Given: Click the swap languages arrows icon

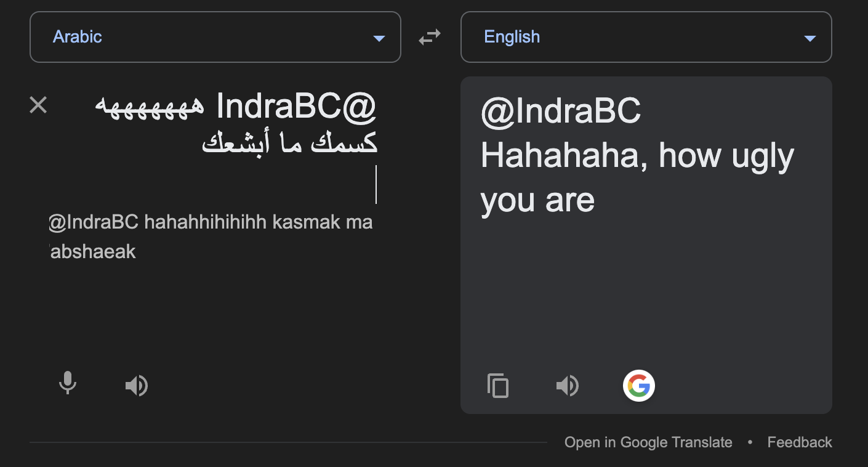Looking at the screenshot, I should click(x=430, y=38).
